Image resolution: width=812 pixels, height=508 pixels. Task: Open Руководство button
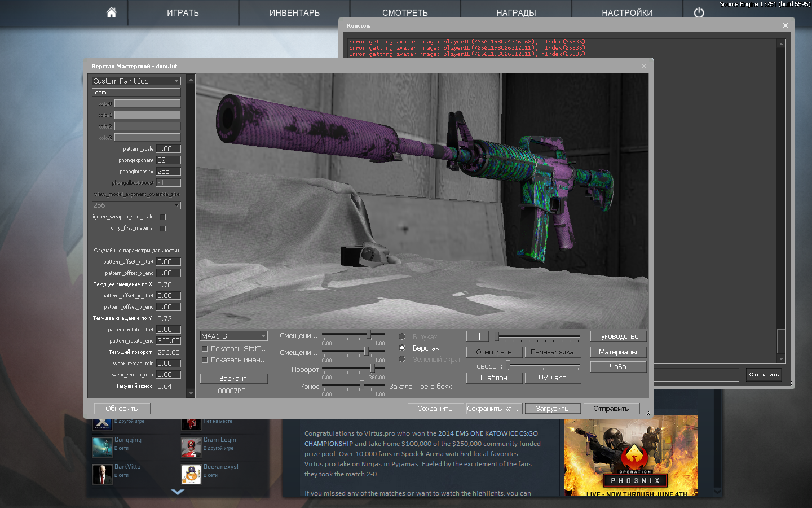coord(618,336)
